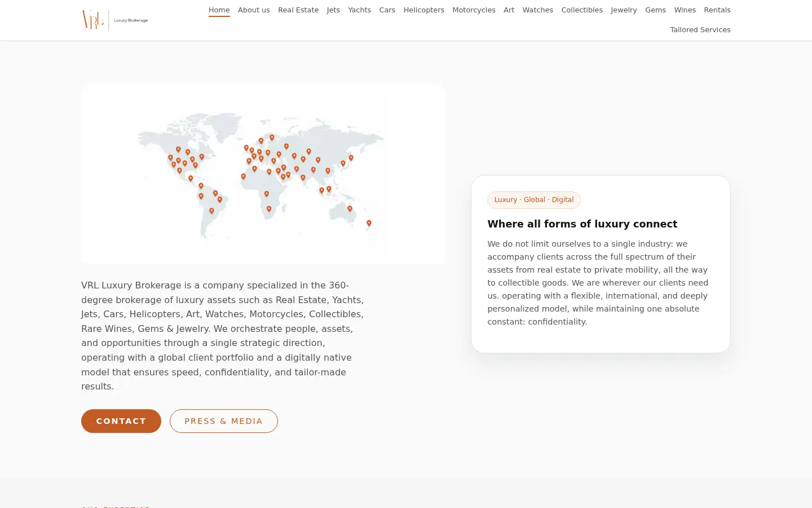Click the map pin over New Zealand
Image resolution: width=812 pixels, height=508 pixels.
pyautogui.click(x=369, y=224)
